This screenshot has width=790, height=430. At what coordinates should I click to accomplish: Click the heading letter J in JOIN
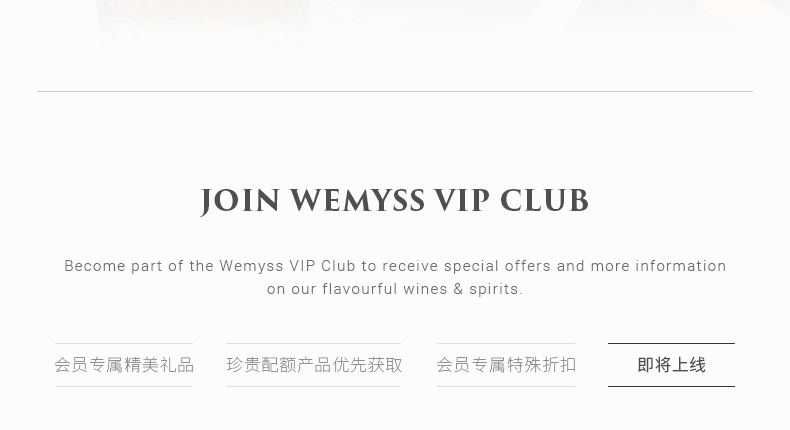point(206,202)
